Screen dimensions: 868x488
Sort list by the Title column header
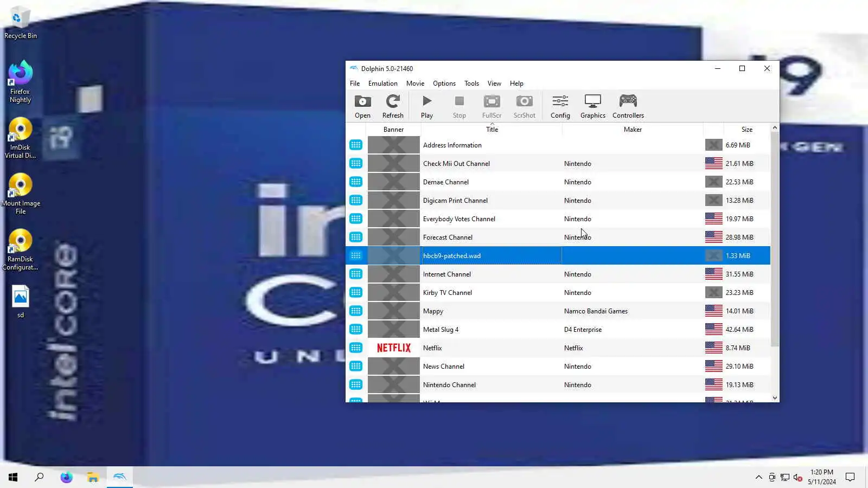click(x=492, y=130)
